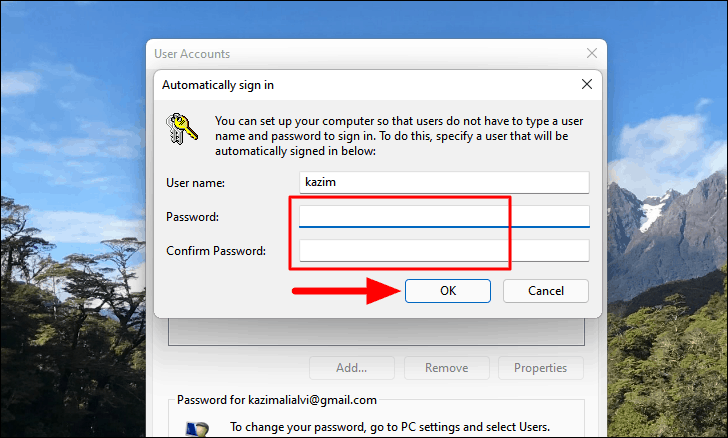Screen dimensions: 728x438
Task: Close the User Accounts window
Action: [592, 53]
